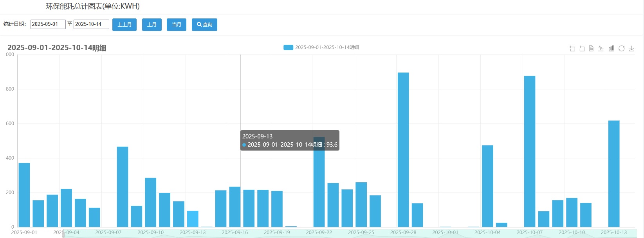
Task: Click the restore/refresh chart icon
Action: [621, 49]
